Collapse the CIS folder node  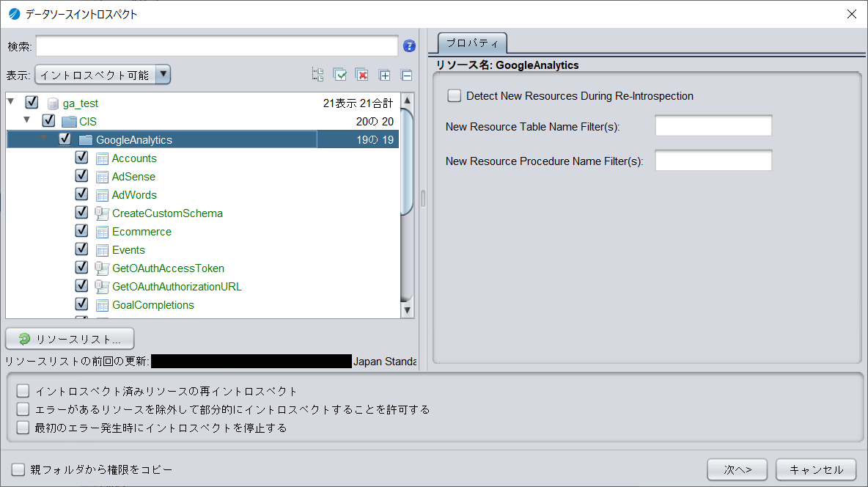pyautogui.click(x=26, y=120)
